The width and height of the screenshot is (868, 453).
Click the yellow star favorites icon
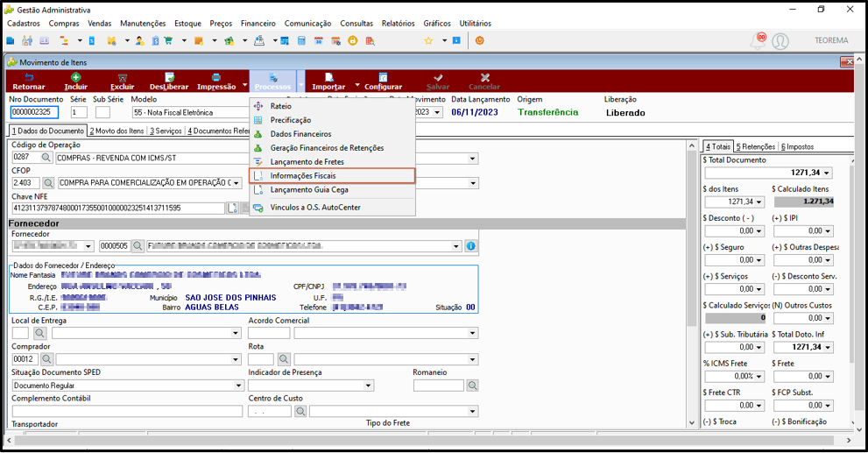(428, 40)
